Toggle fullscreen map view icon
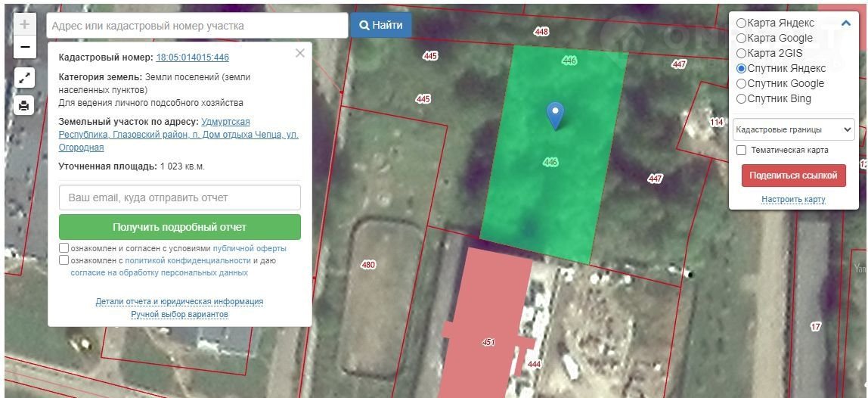 (24, 77)
